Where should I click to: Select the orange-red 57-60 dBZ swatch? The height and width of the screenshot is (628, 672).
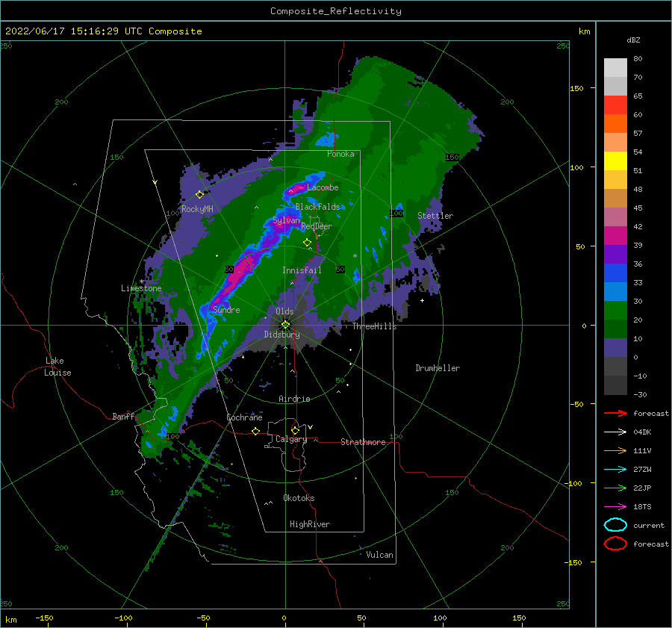click(x=615, y=124)
